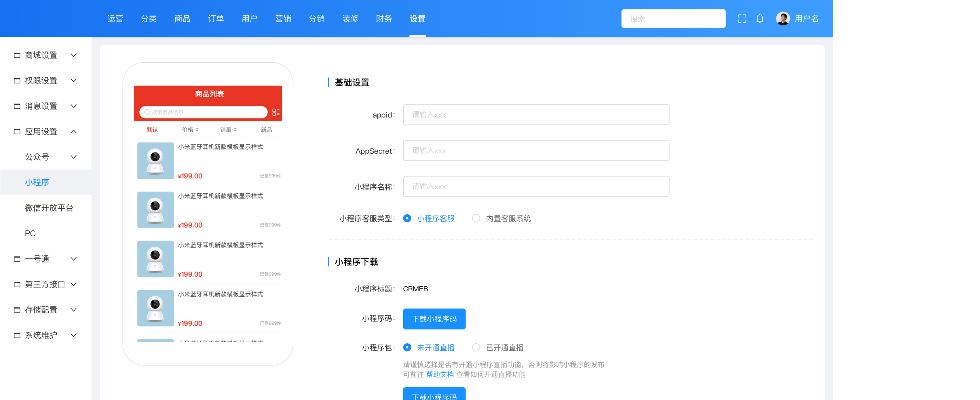Click the 下载小程序码 button

click(434, 319)
